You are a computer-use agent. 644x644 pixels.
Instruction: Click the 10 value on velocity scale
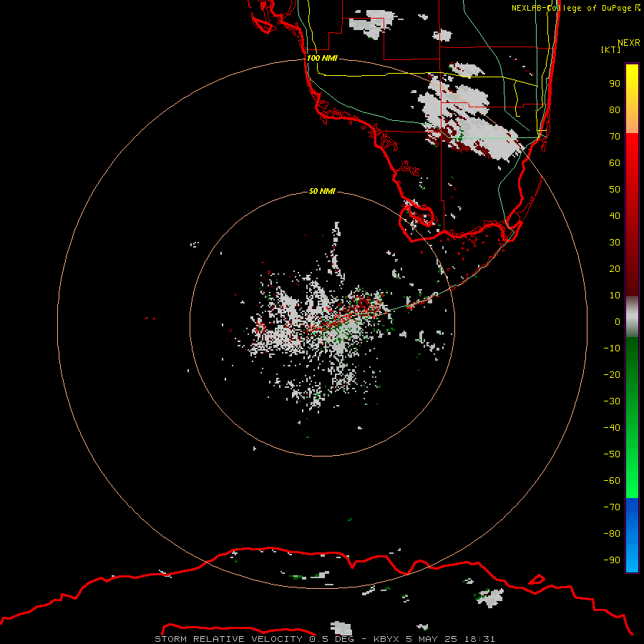coord(615,296)
